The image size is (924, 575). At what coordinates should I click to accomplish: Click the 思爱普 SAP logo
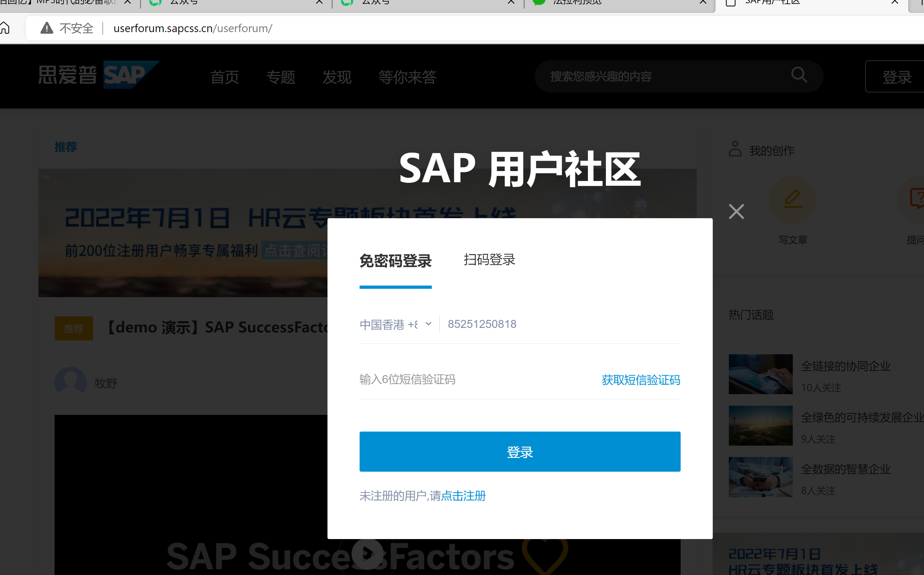coord(99,75)
